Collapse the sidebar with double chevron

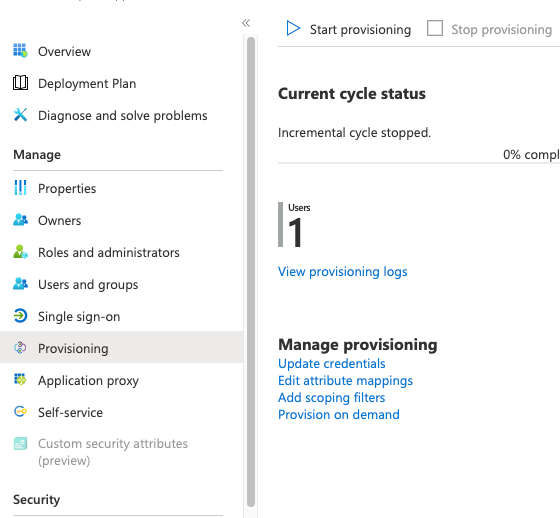(246, 23)
